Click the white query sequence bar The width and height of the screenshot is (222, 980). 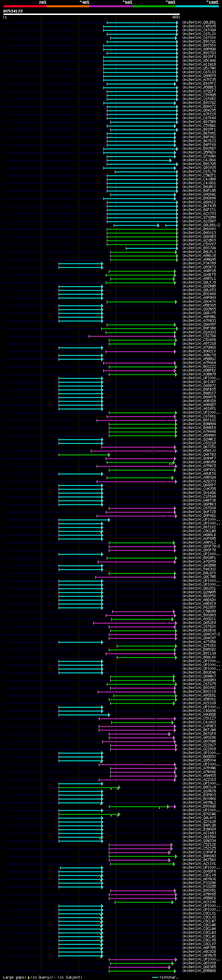(x=92, y=14)
